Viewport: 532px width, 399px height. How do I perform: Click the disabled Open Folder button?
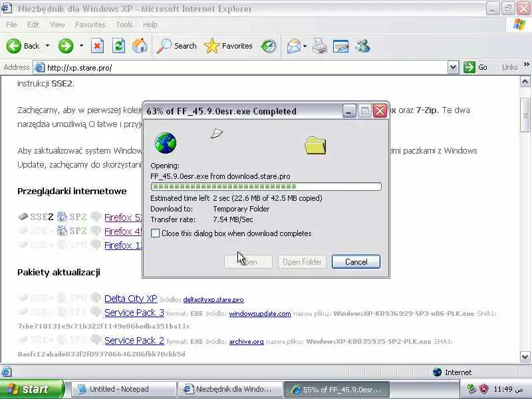click(302, 261)
